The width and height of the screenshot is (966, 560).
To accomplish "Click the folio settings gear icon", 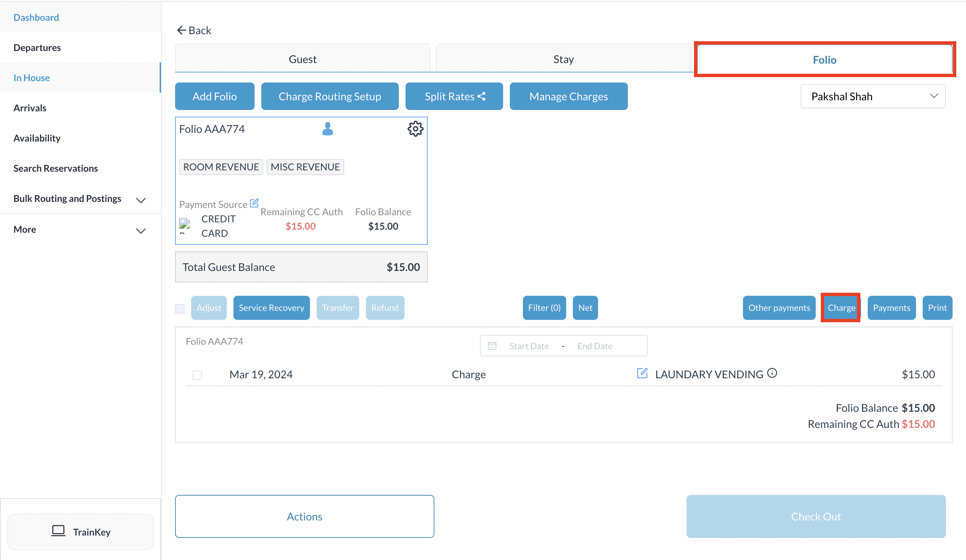I will pyautogui.click(x=415, y=129).
